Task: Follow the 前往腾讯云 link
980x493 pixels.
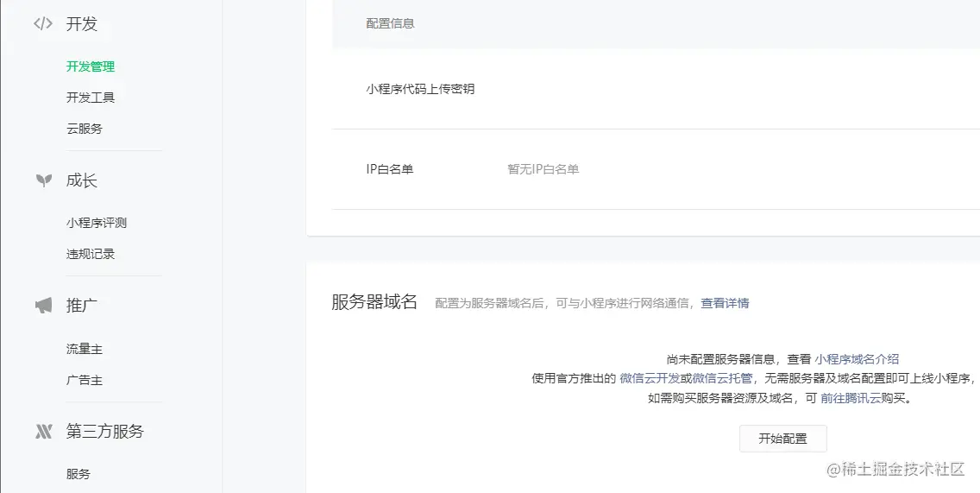Action: point(851,399)
